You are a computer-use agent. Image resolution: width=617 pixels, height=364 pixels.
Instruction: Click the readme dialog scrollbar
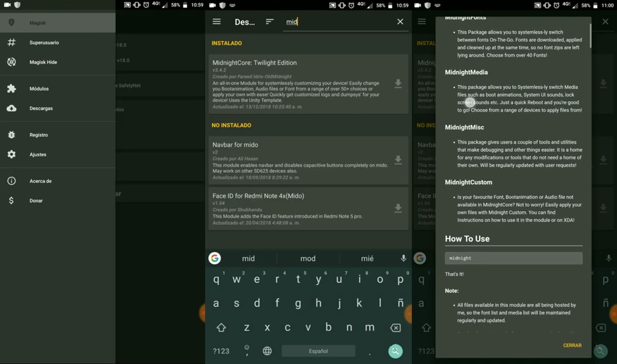coord(590,35)
